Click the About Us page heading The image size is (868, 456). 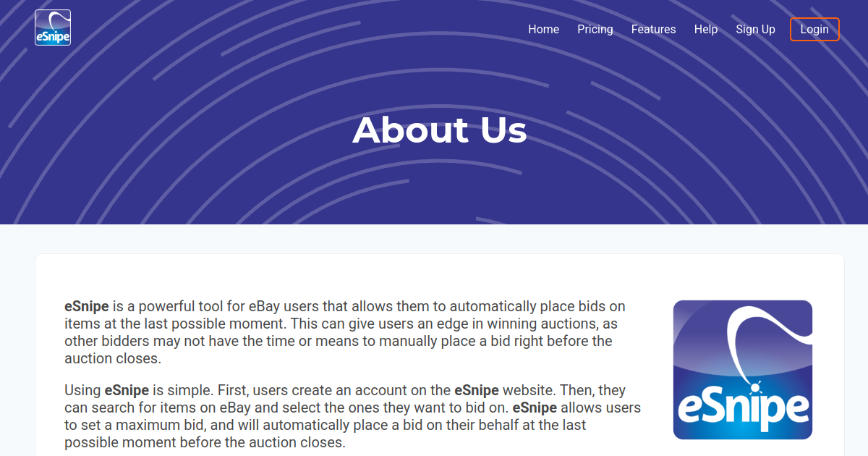click(x=439, y=130)
